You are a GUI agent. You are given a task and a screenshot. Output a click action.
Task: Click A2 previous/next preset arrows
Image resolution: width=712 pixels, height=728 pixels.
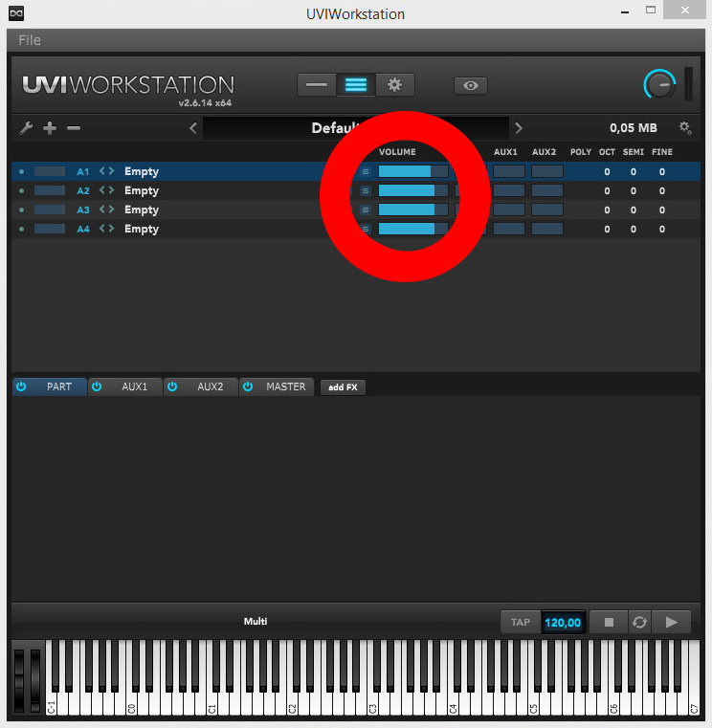coord(107,190)
